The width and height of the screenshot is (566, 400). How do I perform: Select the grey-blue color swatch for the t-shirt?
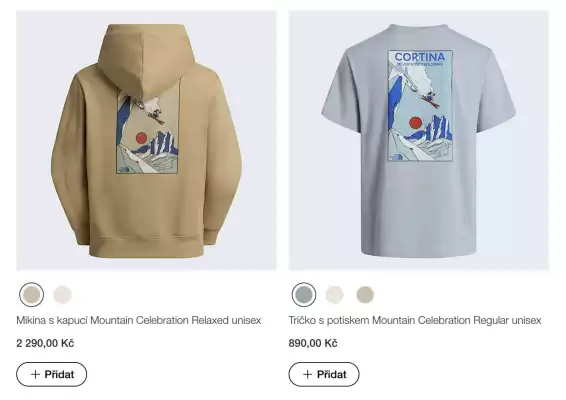click(x=304, y=295)
